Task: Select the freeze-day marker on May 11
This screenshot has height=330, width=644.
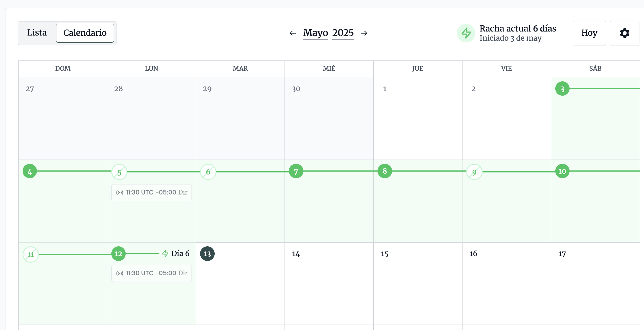Action: [x=31, y=254]
